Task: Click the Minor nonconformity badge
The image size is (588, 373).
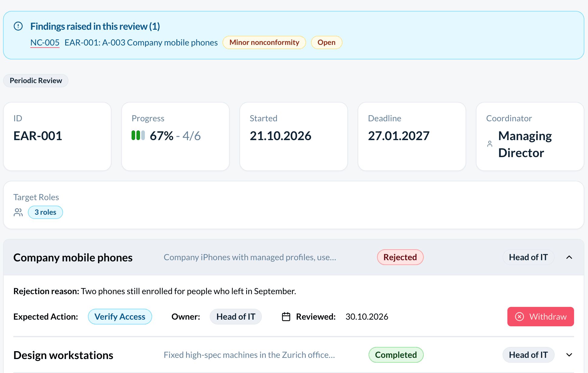Action: point(264,42)
